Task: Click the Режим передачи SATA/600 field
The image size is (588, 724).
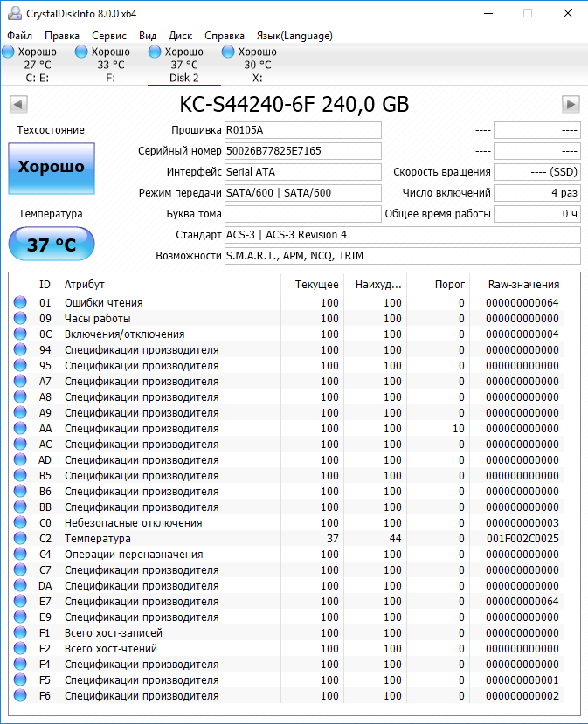Action: click(303, 193)
